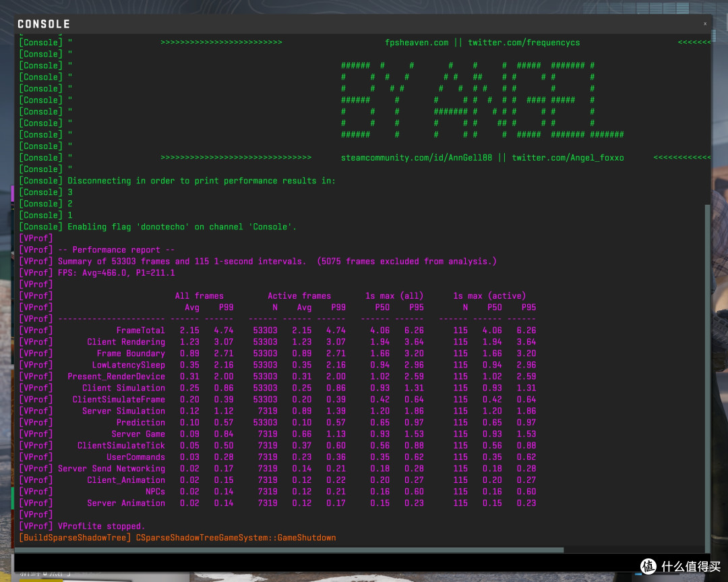Click the Server Send Networking row label
Screen dimensions: 728x582
[x=111, y=469]
